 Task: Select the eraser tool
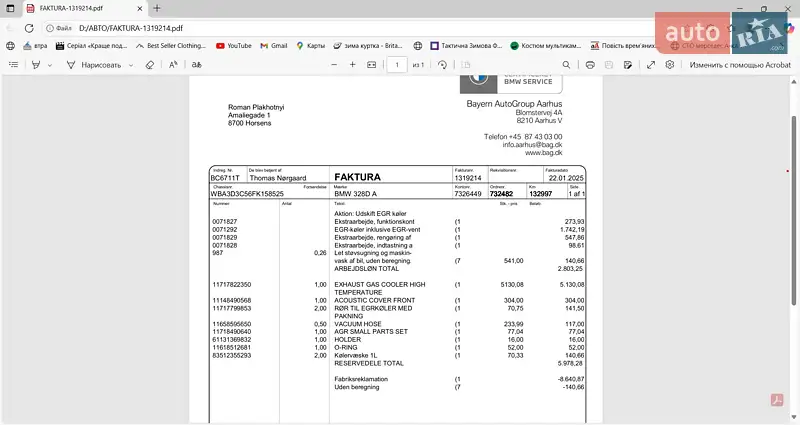(149, 64)
